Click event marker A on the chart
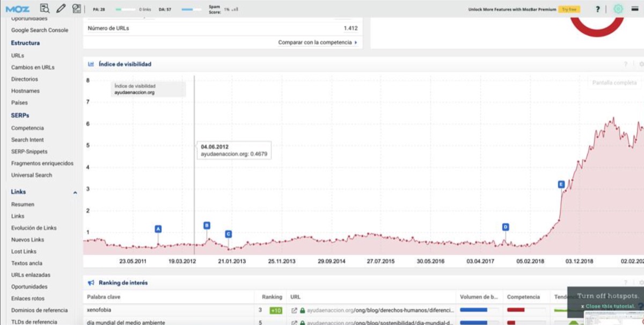 [x=158, y=228]
